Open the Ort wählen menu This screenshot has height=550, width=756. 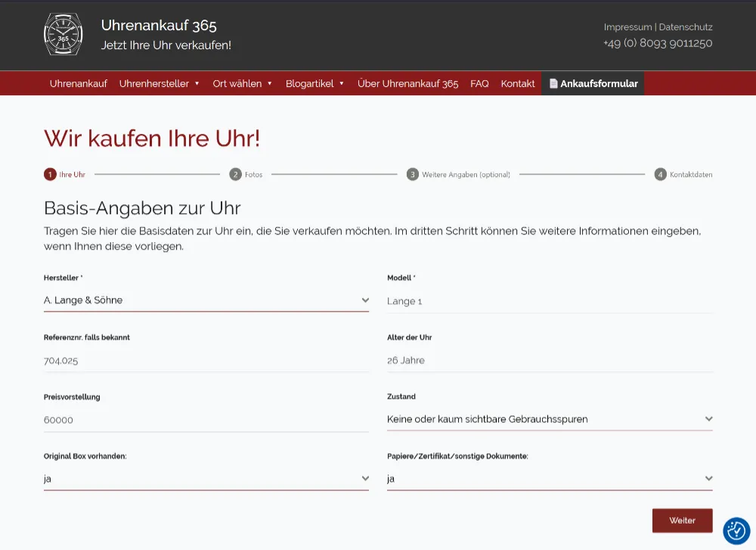[242, 84]
